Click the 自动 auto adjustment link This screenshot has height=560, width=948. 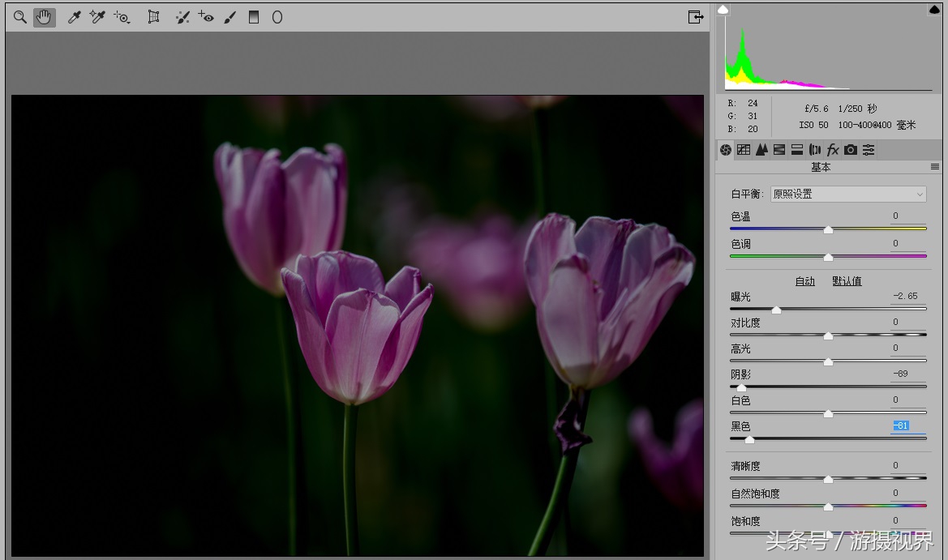pyautogui.click(x=804, y=281)
